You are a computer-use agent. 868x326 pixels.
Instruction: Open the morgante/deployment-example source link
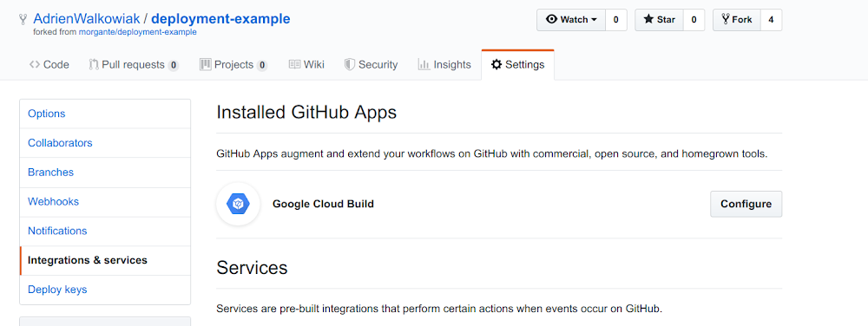(x=138, y=32)
